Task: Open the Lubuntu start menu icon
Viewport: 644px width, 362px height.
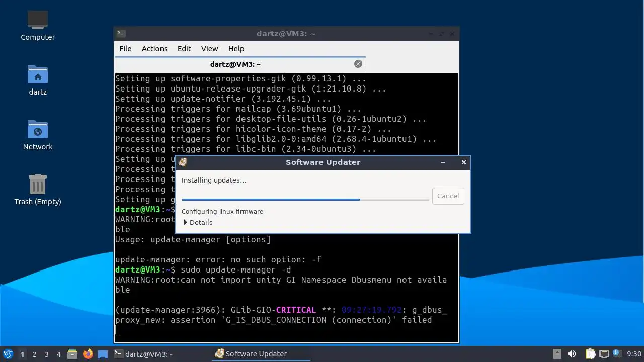Action: point(8,354)
